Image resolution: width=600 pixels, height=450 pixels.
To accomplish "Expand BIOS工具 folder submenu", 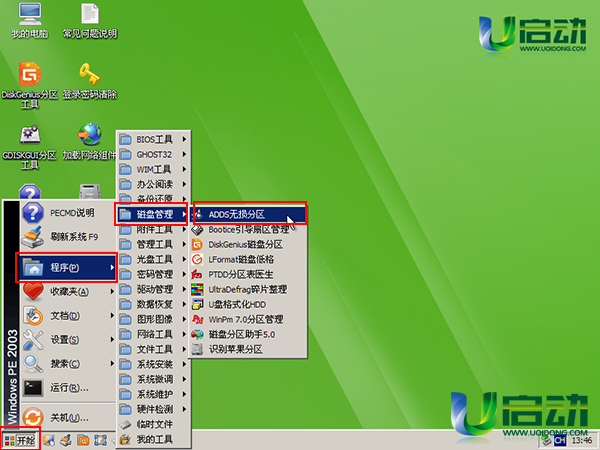I will pyautogui.click(x=153, y=139).
